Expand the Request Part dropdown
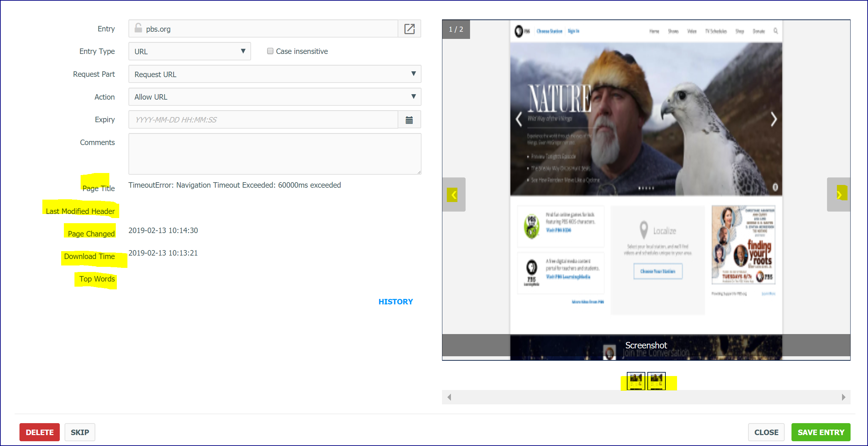The width and height of the screenshot is (868, 446). tap(275, 74)
